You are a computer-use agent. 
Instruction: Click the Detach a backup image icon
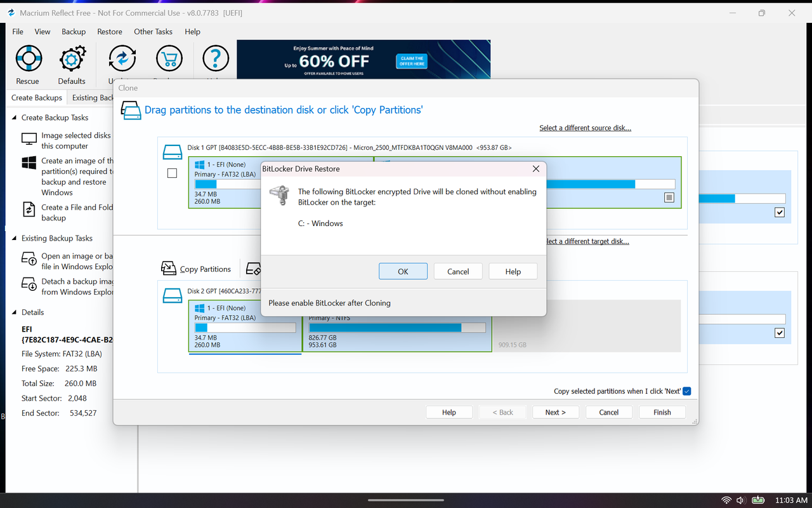pyautogui.click(x=29, y=284)
